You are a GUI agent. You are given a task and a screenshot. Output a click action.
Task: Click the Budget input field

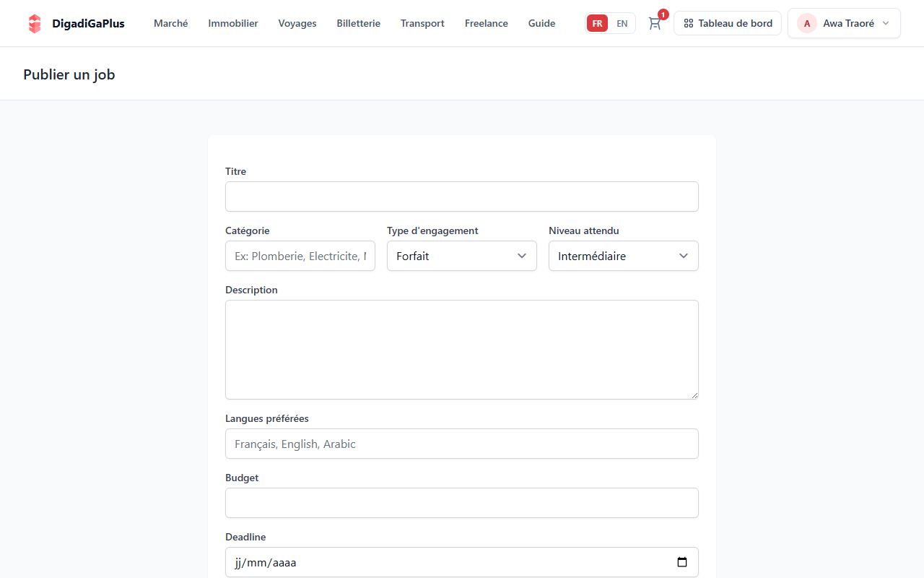coord(462,503)
